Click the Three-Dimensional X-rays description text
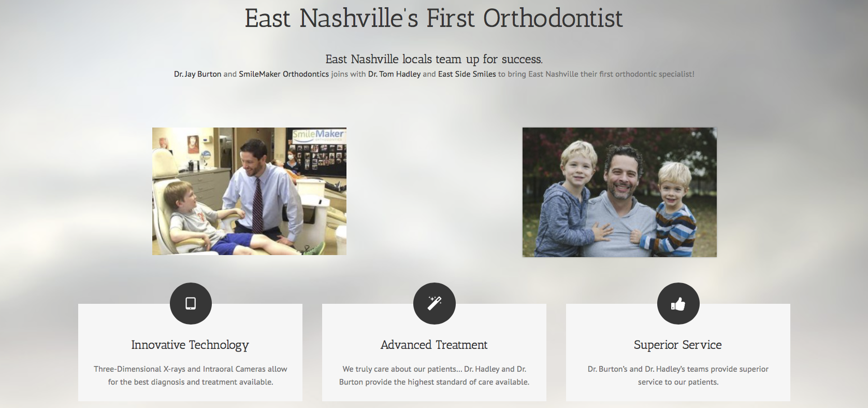Screen dimensions: 868x408 (x=190, y=375)
